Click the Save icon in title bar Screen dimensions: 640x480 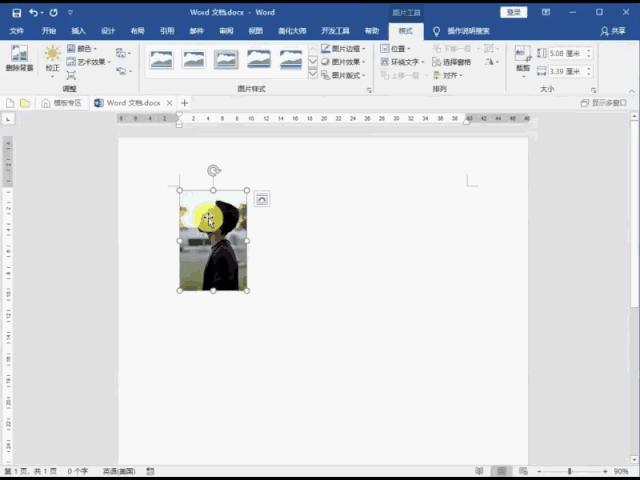click(x=16, y=13)
